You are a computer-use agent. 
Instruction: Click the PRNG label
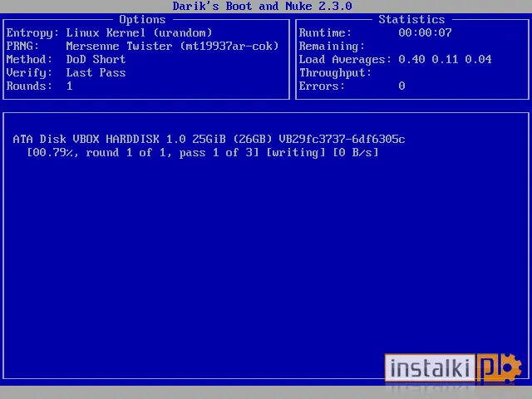[x=22, y=47]
